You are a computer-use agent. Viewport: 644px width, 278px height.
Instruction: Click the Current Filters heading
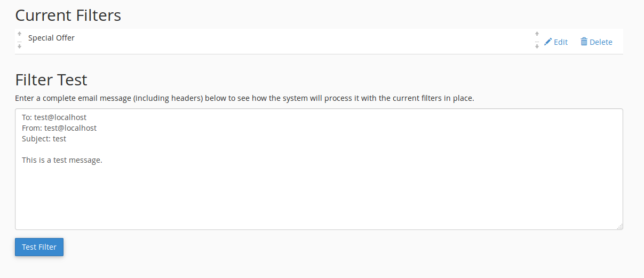tap(68, 15)
